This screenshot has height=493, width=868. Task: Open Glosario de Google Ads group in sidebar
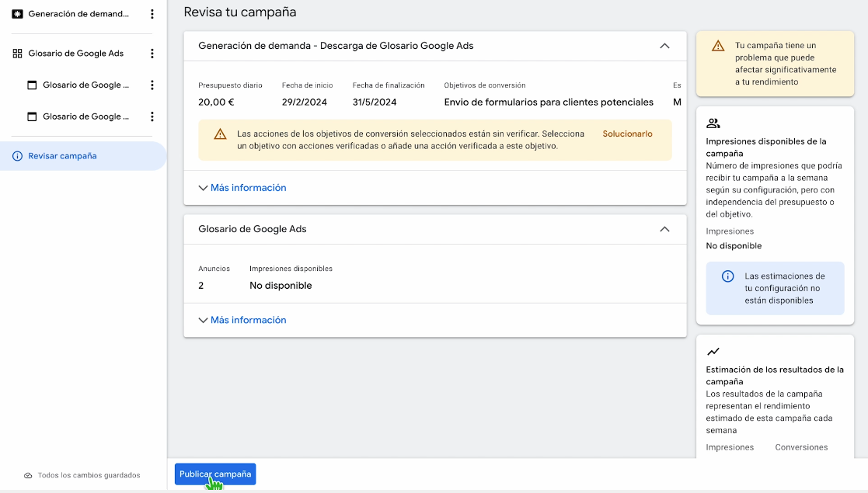click(x=75, y=54)
